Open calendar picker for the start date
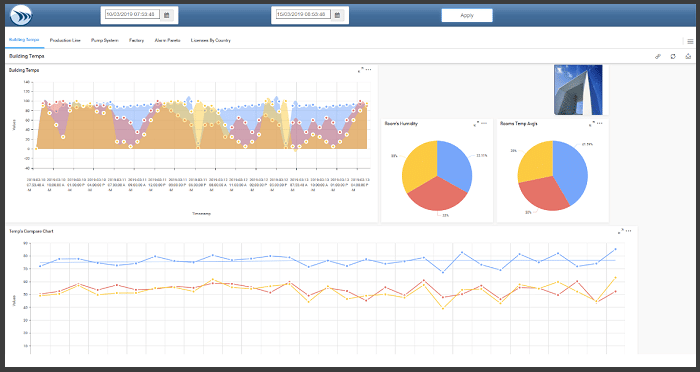Viewport: 700px width, 372px height. tap(167, 15)
